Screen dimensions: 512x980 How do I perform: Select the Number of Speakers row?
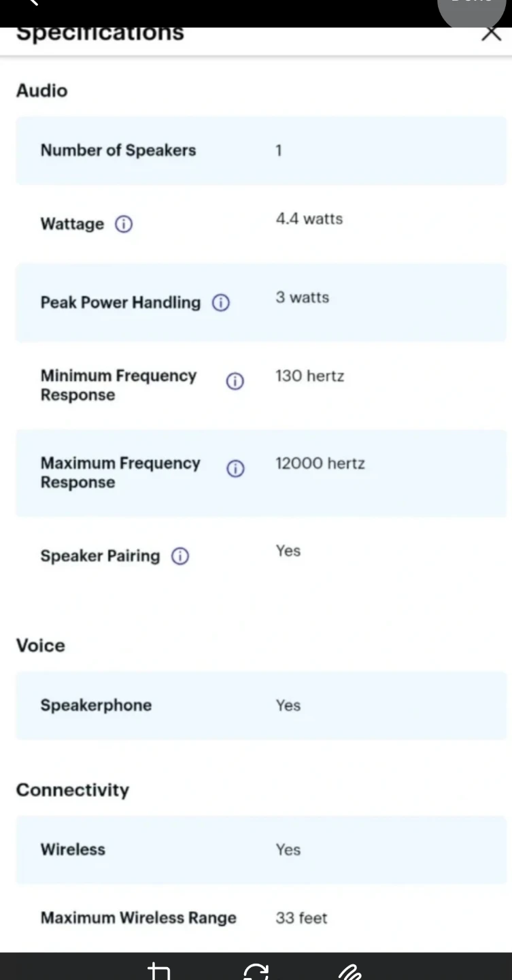tap(261, 150)
